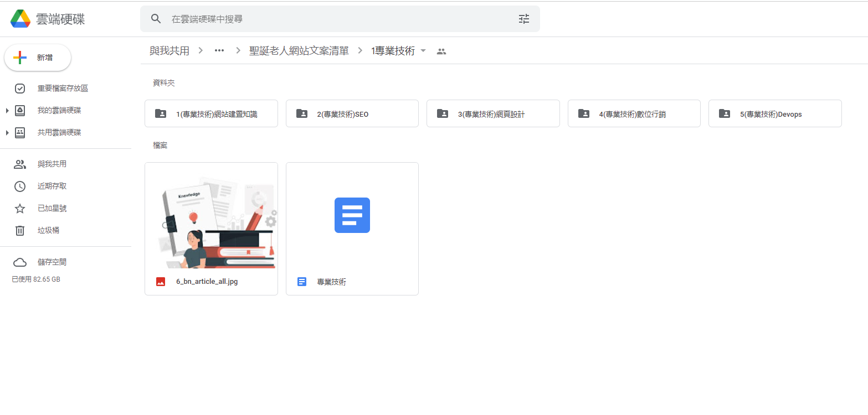Click the 檔案 section header

click(x=160, y=145)
